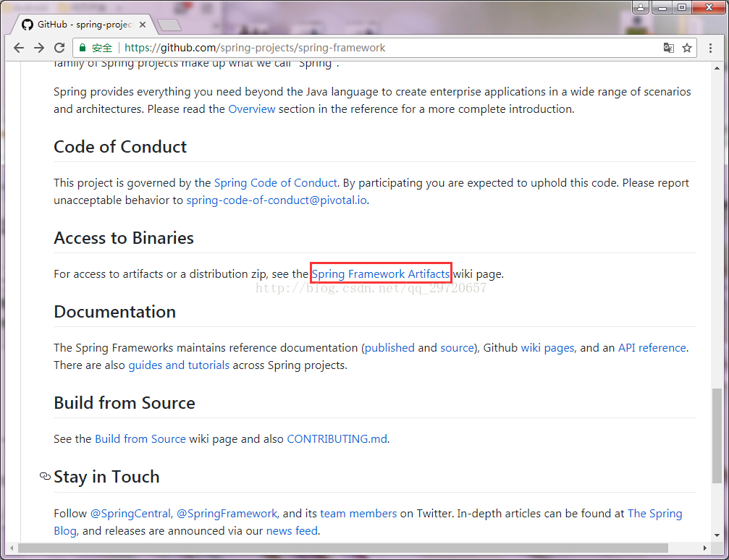Click the Stay in Touch heading
Image resolution: width=729 pixels, height=560 pixels.
click(x=106, y=477)
